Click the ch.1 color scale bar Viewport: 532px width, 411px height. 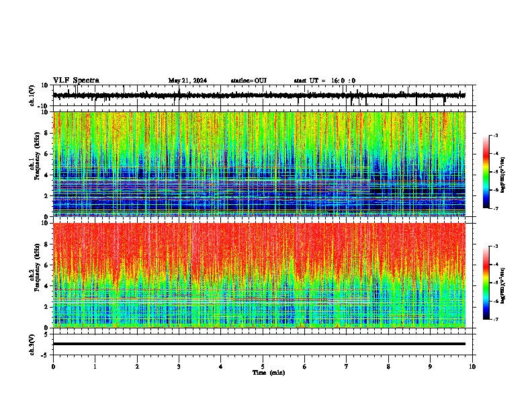coord(486,172)
